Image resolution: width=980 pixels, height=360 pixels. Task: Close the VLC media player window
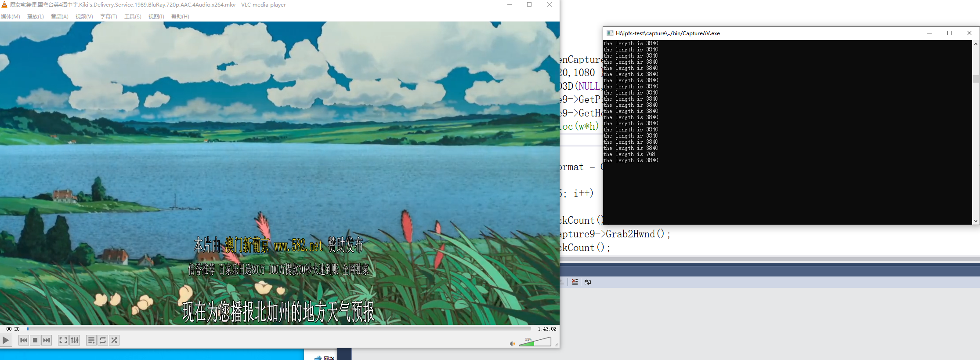point(550,4)
